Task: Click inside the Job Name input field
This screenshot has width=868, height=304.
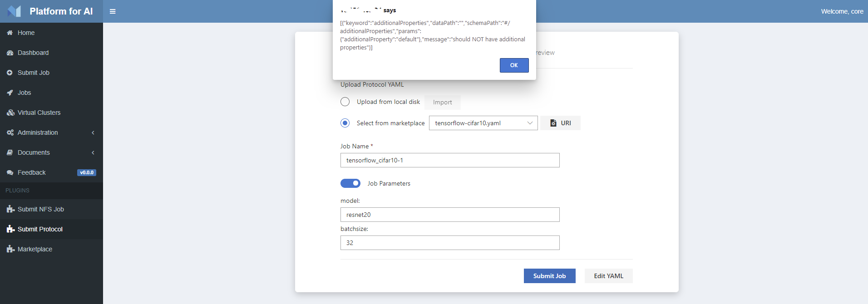Action: coord(449,160)
